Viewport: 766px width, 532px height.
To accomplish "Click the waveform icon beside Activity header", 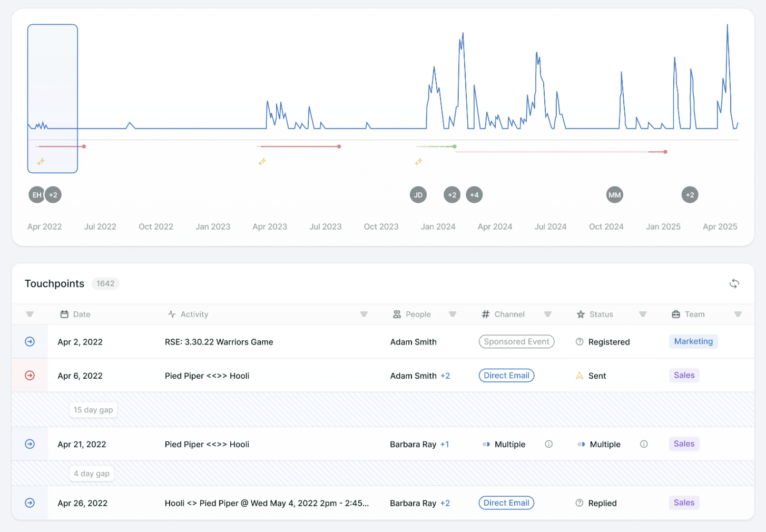I will [171, 314].
